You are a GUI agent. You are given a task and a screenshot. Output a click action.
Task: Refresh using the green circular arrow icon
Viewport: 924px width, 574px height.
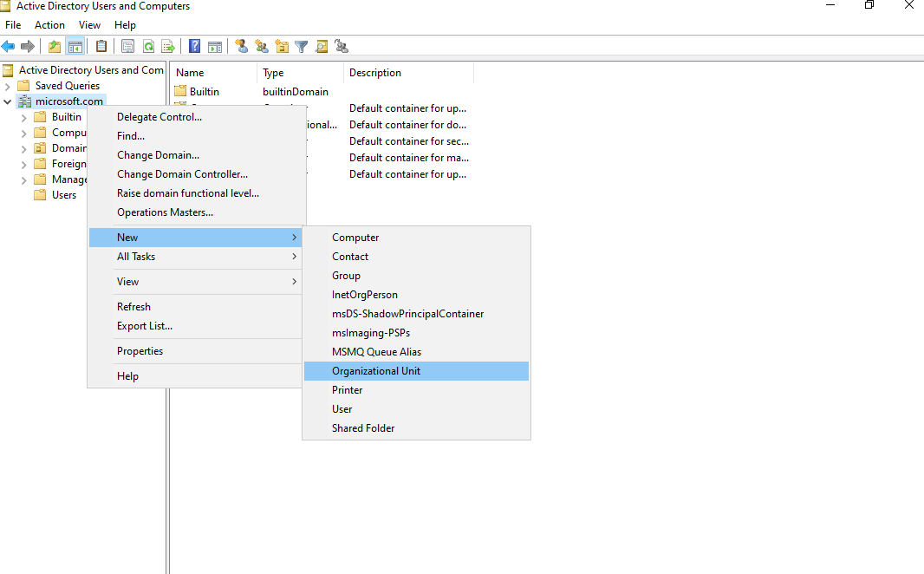[148, 46]
